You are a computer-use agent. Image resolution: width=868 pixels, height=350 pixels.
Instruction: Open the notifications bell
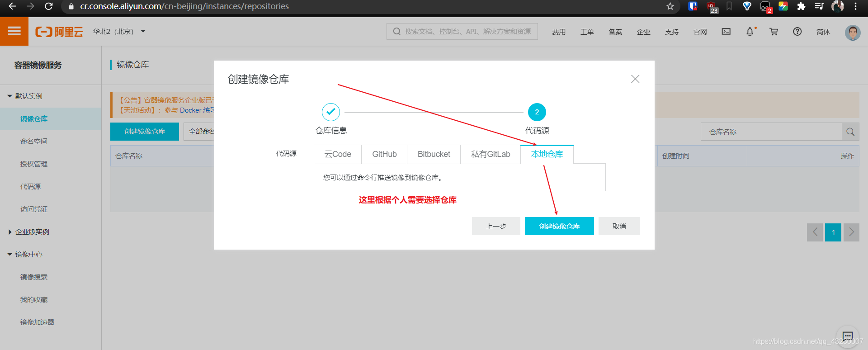coord(750,32)
